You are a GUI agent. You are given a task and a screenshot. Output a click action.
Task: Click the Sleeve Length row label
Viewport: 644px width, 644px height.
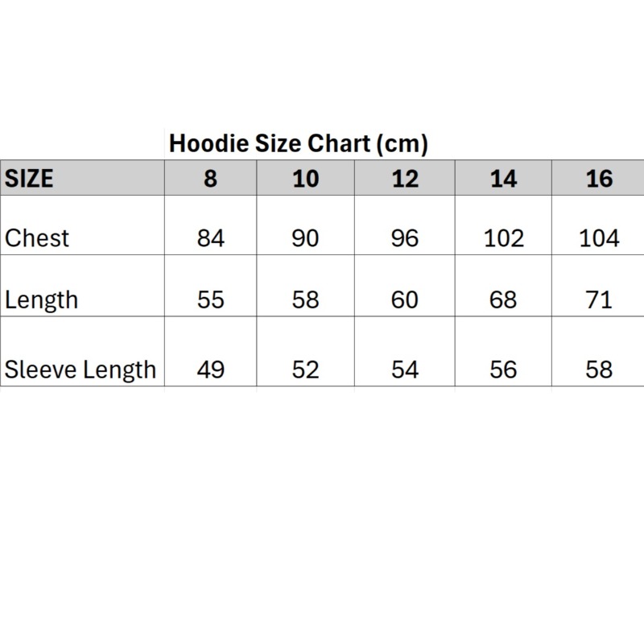coord(80,369)
